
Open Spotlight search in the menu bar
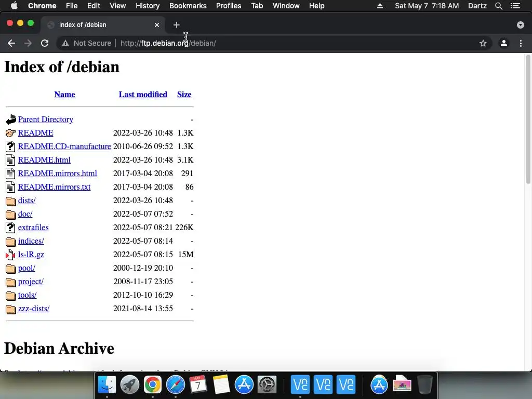498,6
